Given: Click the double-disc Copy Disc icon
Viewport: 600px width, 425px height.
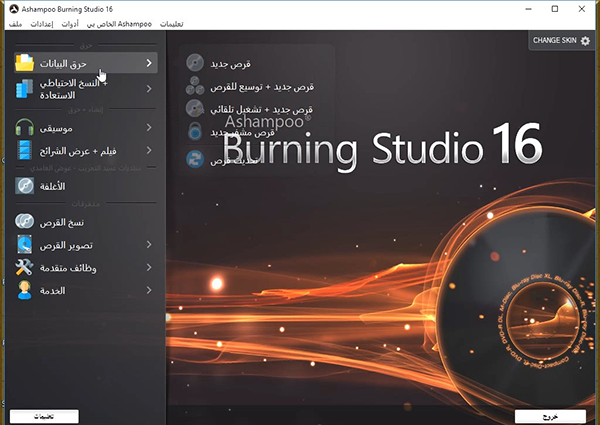Looking at the screenshot, I should click(24, 221).
